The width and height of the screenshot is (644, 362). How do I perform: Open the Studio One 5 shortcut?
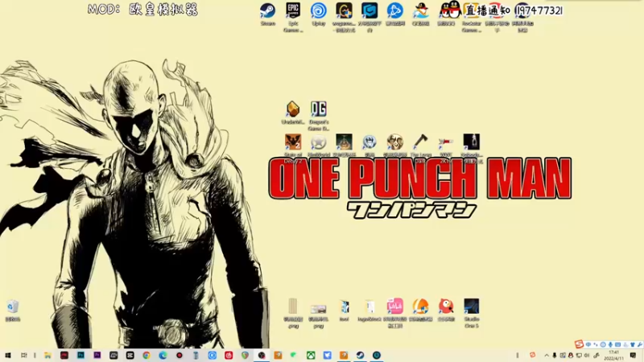click(x=472, y=312)
